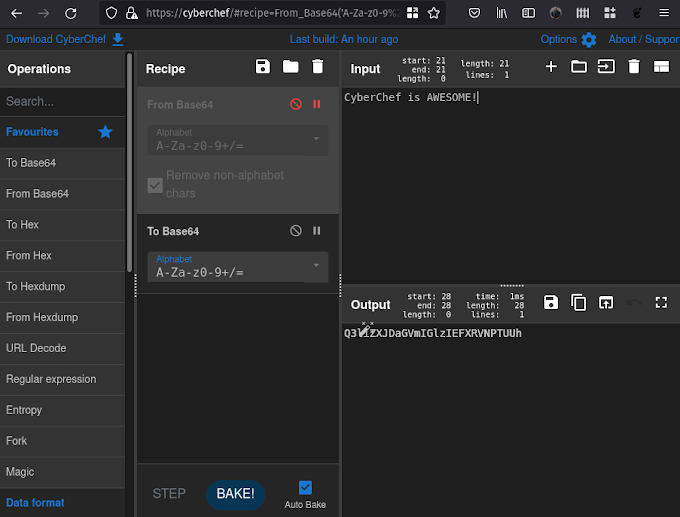Remove breakpoint on From Base64
Image resolution: width=680 pixels, height=517 pixels.
(317, 104)
